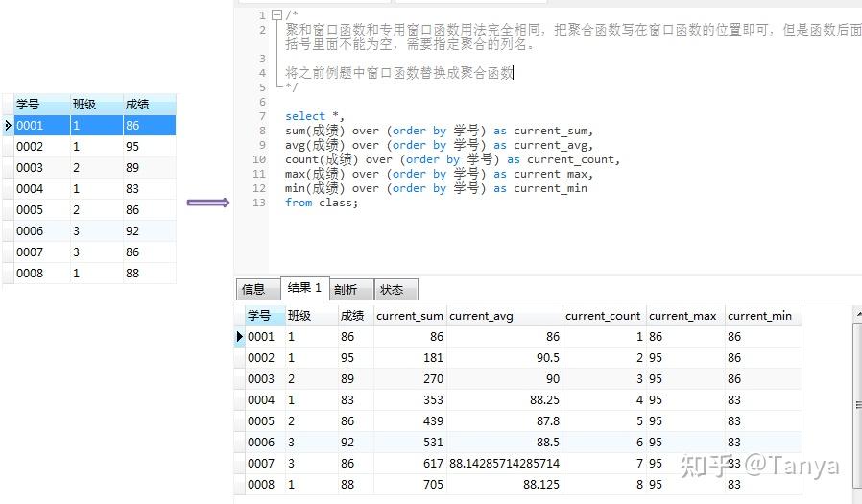Click 班级 header in the source table
The width and height of the screenshot is (862, 504).
[x=96, y=105]
